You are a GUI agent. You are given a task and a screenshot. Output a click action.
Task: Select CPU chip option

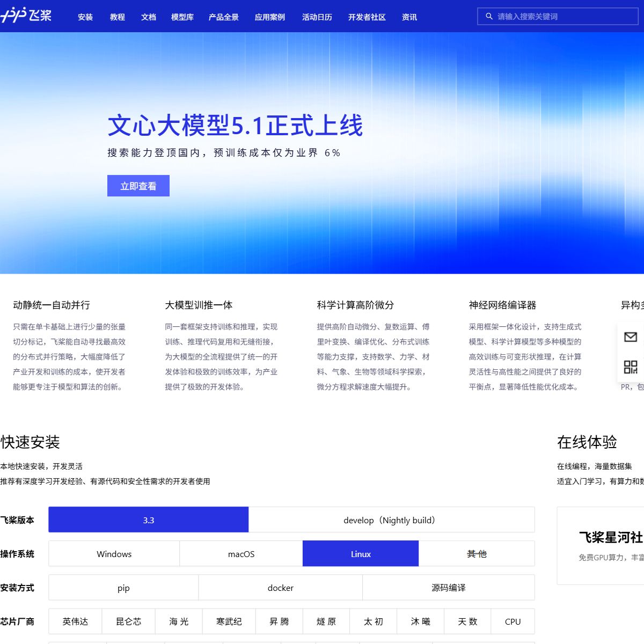513,621
